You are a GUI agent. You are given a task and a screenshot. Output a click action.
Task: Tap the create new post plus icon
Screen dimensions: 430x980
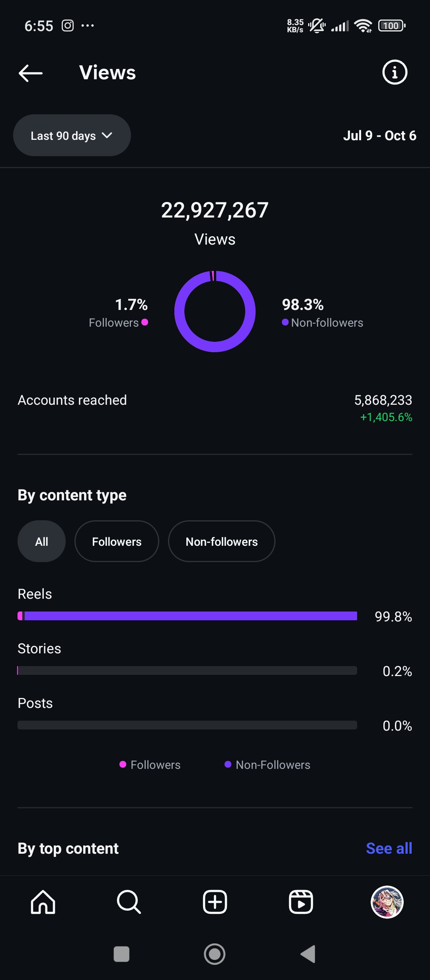(x=215, y=902)
